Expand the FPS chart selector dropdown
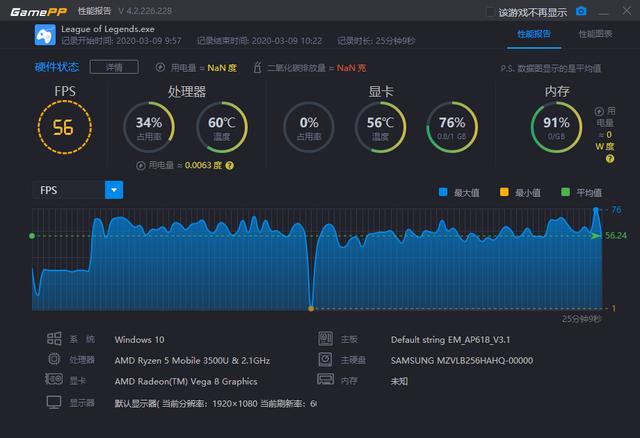The height and width of the screenshot is (438, 640). point(114,190)
